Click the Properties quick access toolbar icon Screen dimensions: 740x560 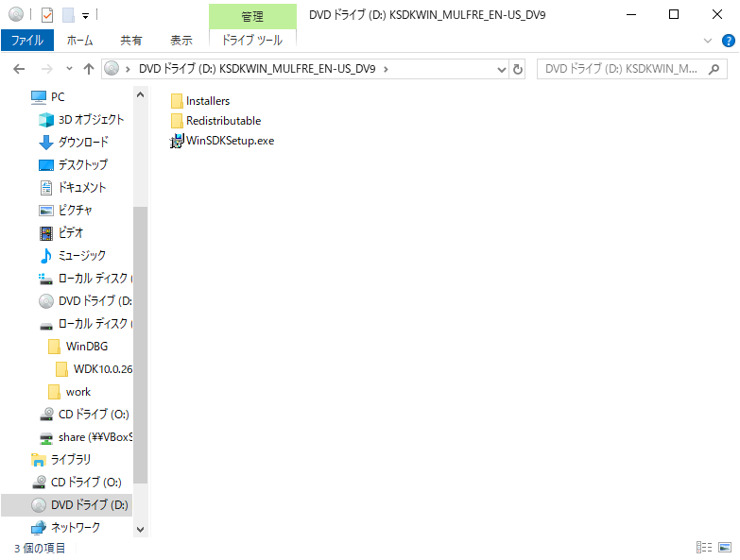click(x=47, y=15)
